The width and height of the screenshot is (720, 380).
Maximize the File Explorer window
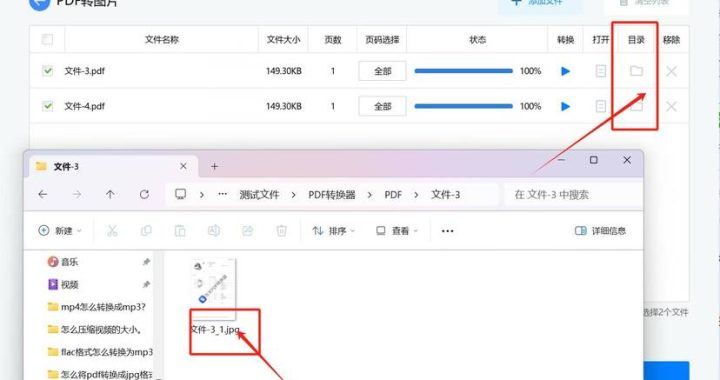pyautogui.click(x=593, y=160)
